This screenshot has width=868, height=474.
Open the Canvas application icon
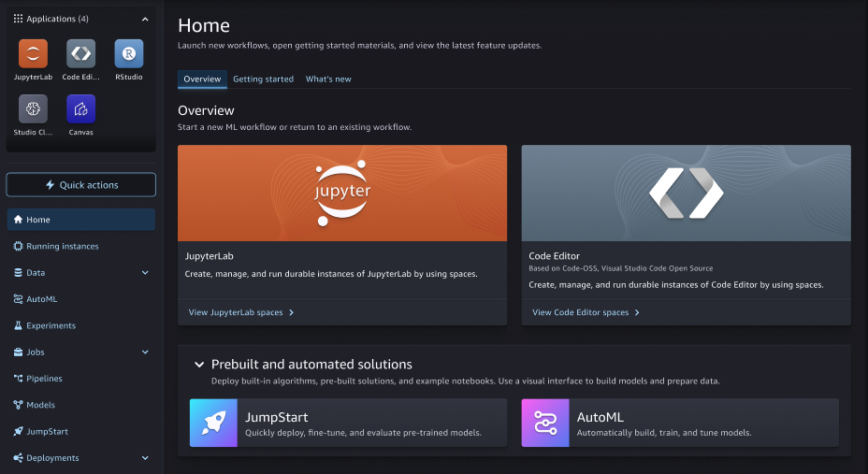tap(80, 109)
